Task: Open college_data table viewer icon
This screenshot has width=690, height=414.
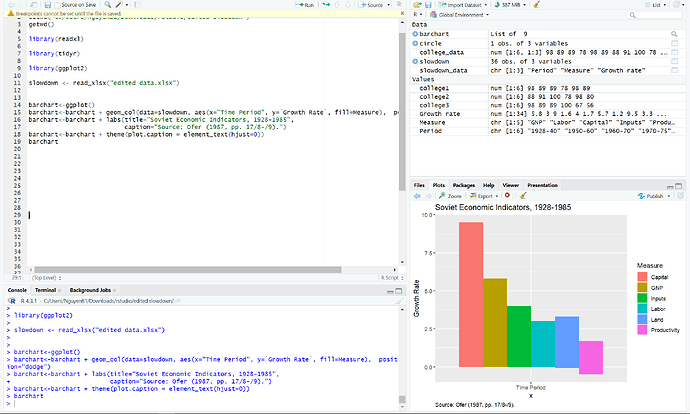Action: [x=674, y=52]
